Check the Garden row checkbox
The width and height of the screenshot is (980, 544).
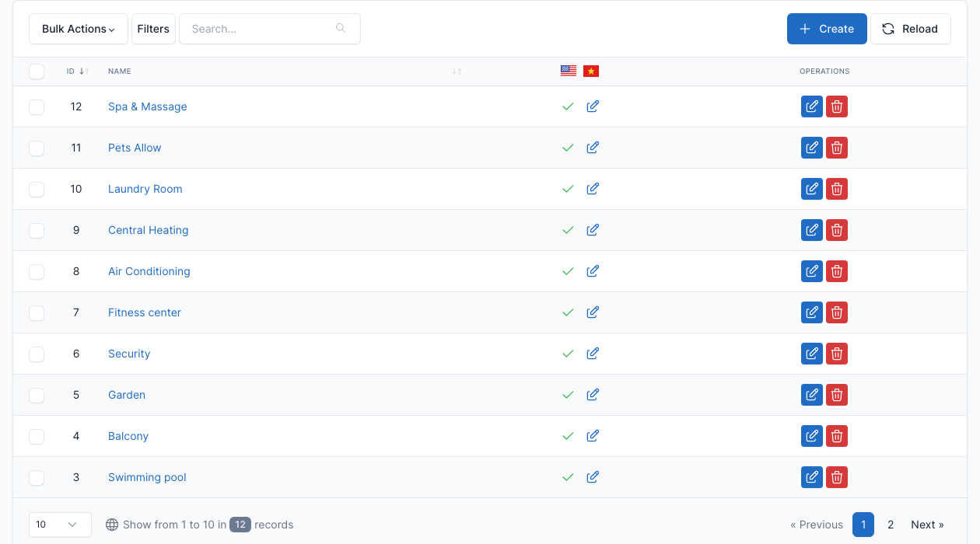[x=37, y=396]
